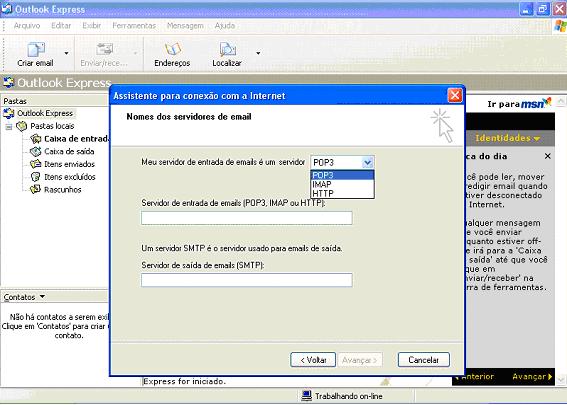Close the Assistente para conexão dialog

point(455,95)
